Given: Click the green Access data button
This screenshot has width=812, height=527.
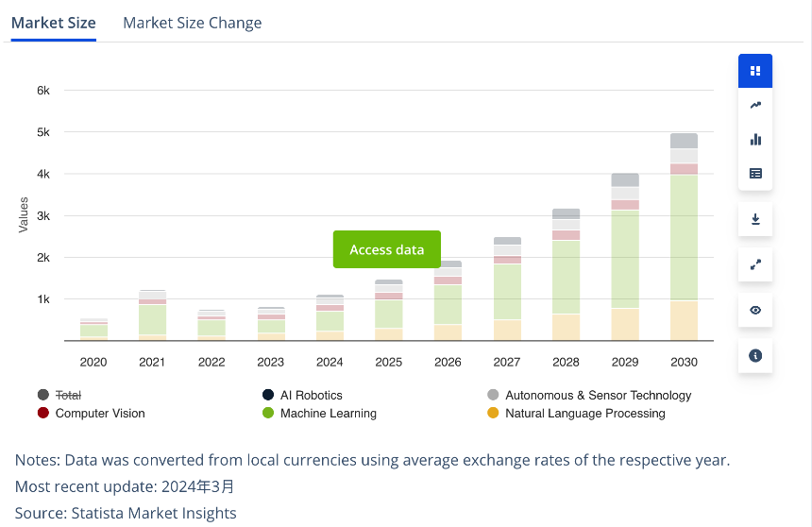Looking at the screenshot, I should pos(387,249).
